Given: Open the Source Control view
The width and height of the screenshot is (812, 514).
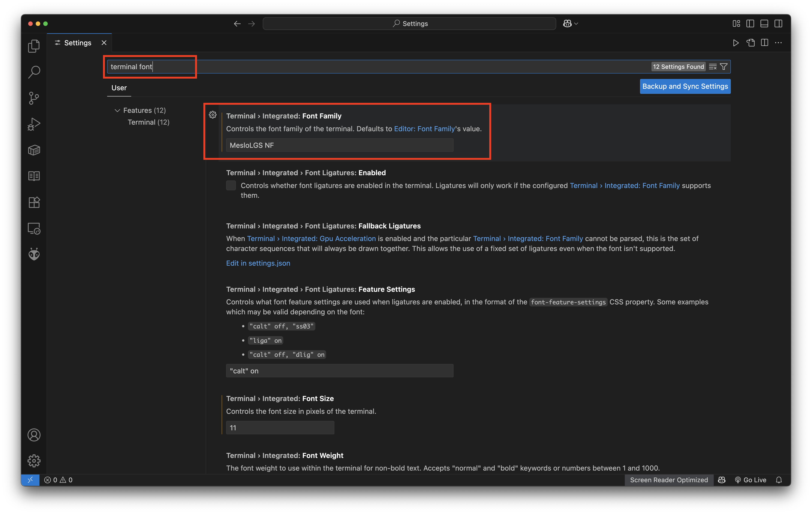Looking at the screenshot, I should pos(34,98).
